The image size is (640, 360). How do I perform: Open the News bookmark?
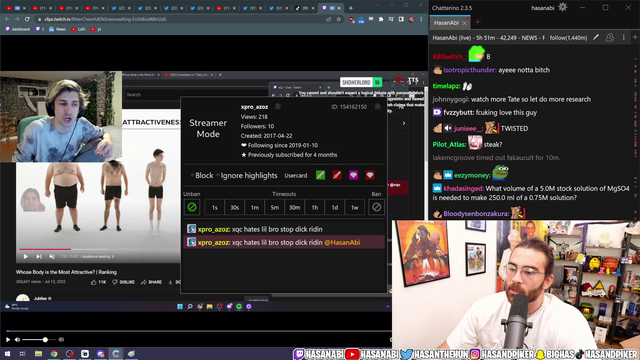(x=57, y=29)
